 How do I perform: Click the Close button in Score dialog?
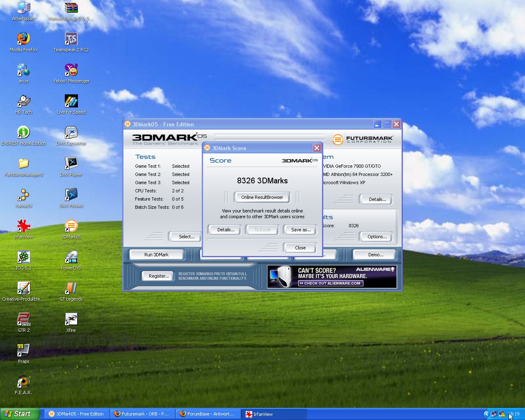click(300, 248)
